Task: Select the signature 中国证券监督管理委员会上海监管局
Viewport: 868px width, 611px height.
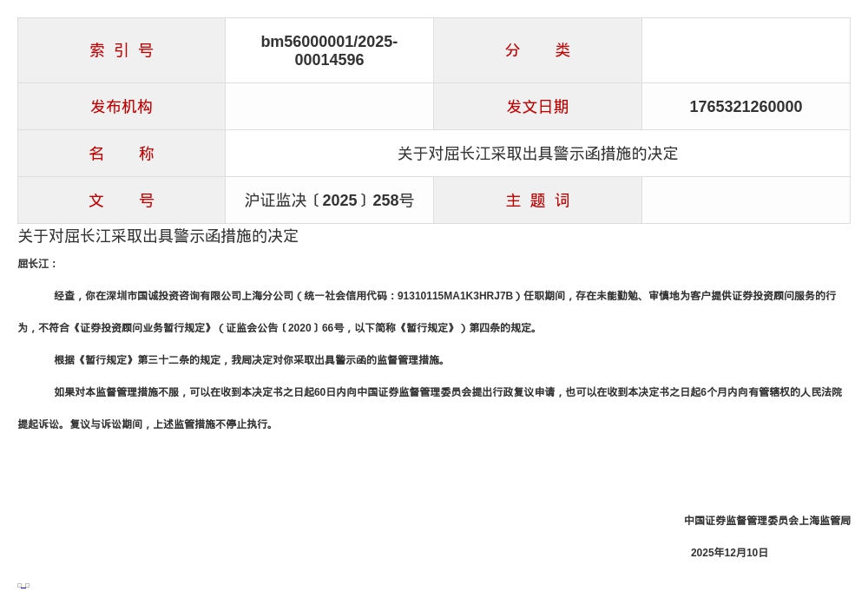Action: tap(766, 520)
